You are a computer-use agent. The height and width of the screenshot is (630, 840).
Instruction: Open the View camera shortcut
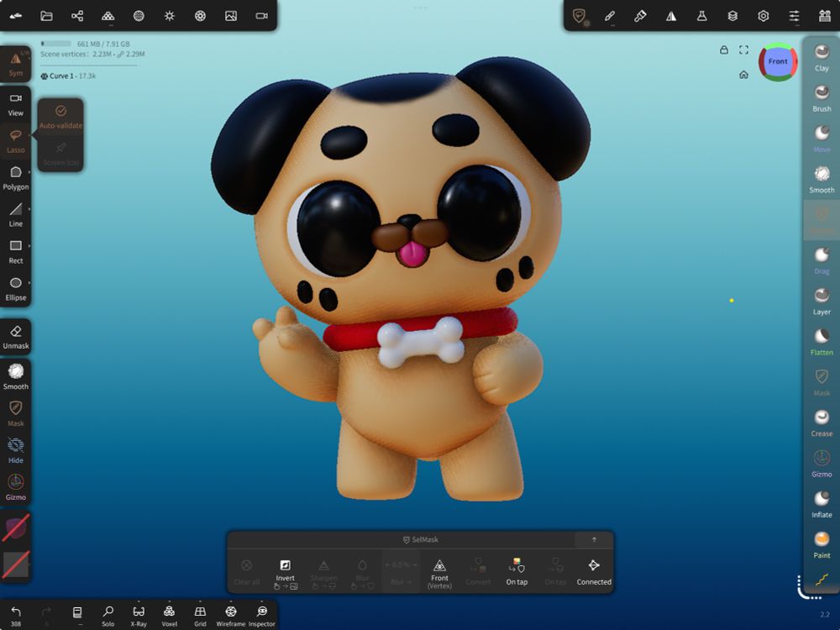click(x=15, y=104)
